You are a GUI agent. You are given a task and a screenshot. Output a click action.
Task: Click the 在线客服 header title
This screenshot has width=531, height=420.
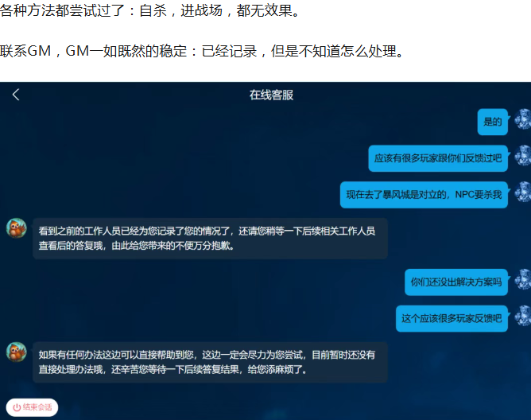click(271, 95)
